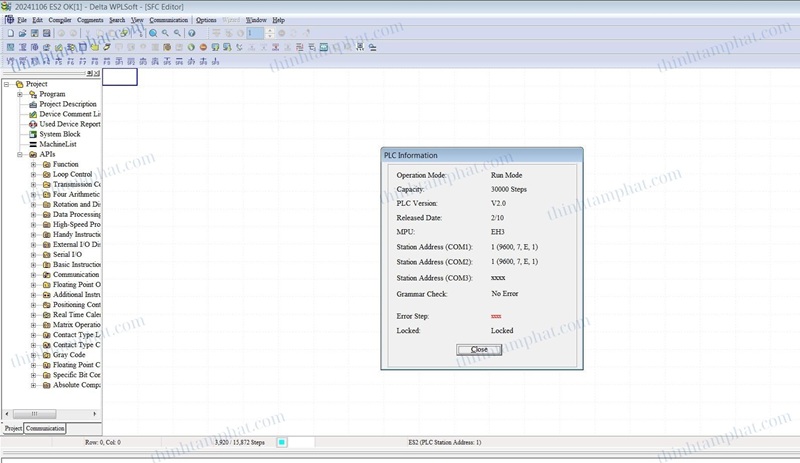800x463 pixels.
Task: Open the Options menu
Action: pyautogui.click(x=206, y=20)
